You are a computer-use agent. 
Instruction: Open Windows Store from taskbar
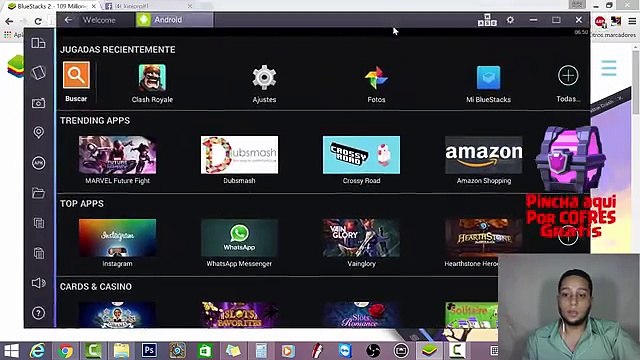click(205, 351)
